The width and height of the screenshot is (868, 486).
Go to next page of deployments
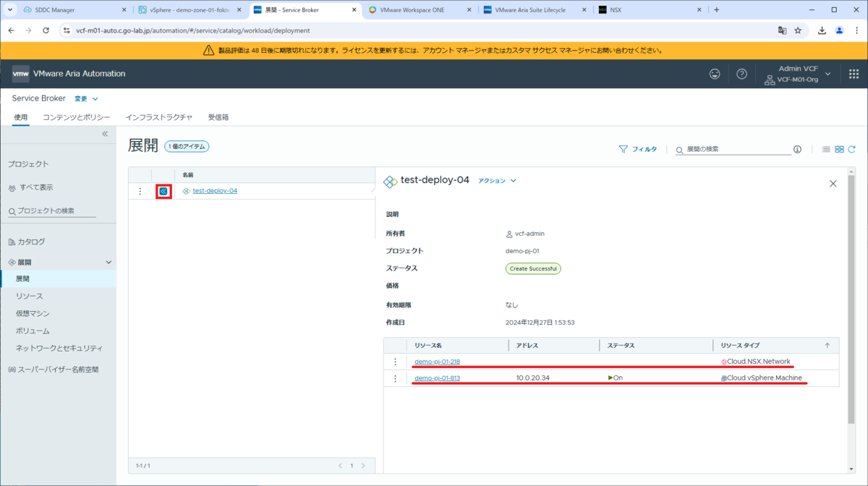363,466
